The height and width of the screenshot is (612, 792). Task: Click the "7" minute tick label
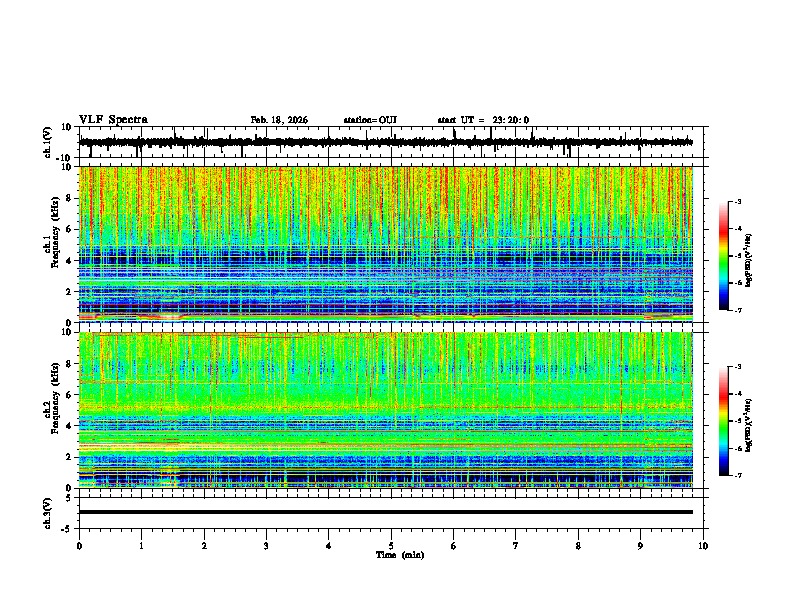point(516,546)
